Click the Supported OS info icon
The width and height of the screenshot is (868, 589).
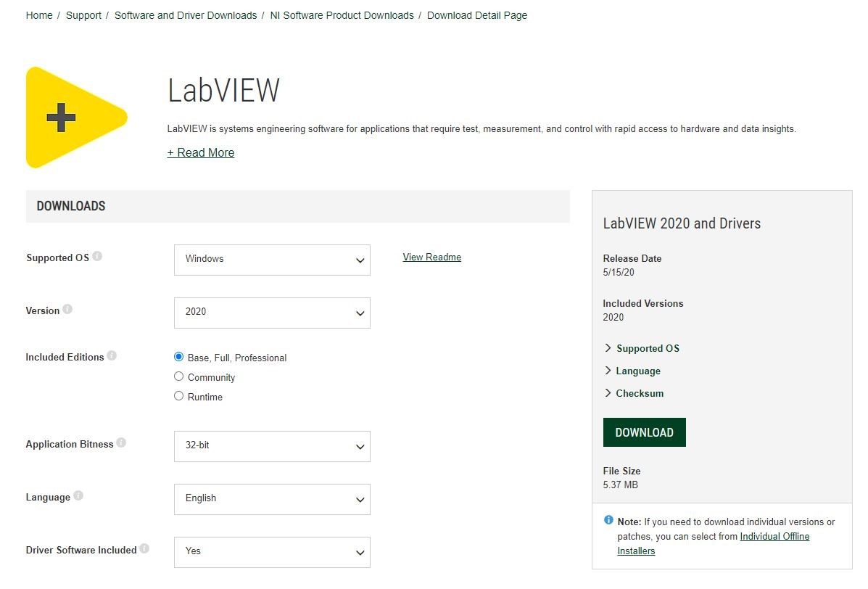coord(97,256)
